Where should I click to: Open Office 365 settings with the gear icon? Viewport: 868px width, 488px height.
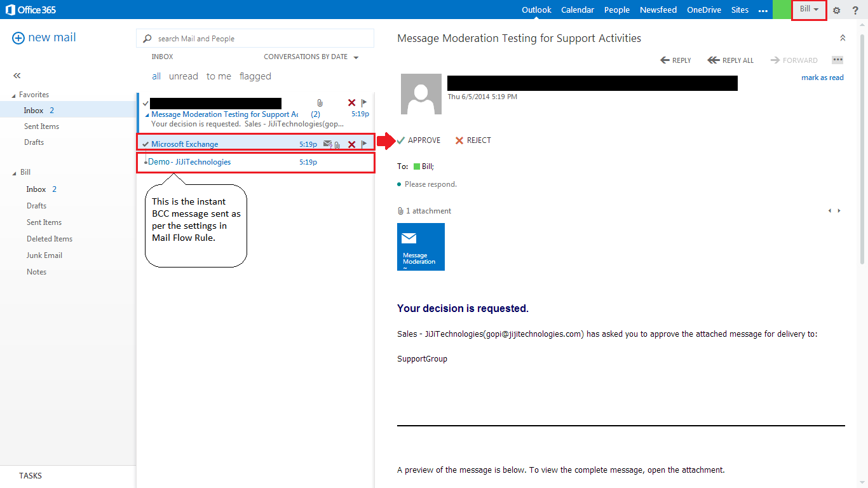click(x=836, y=10)
